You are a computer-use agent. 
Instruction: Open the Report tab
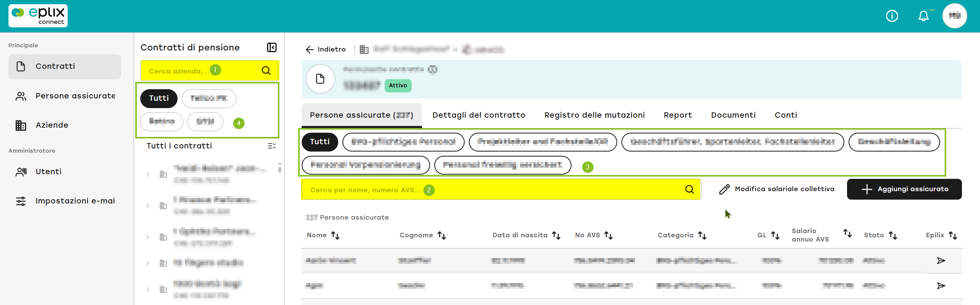pos(678,115)
